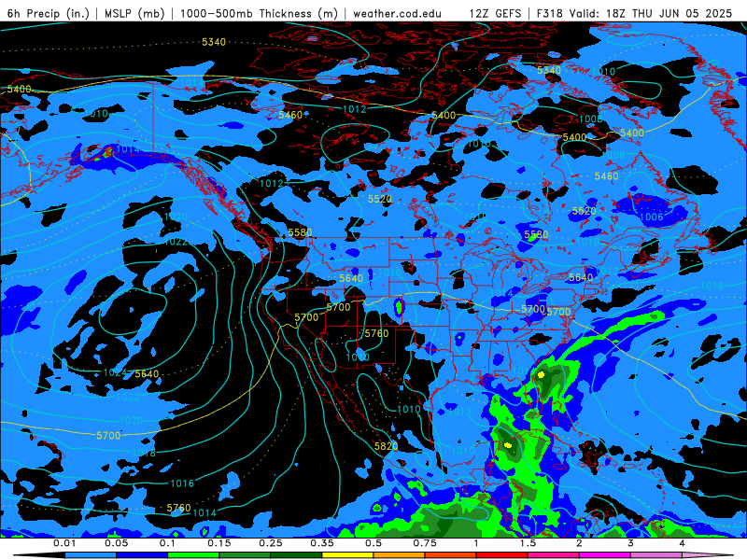747x560 pixels.
Task: Click the 5820 thickness contour label
Action: tap(386, 446)
